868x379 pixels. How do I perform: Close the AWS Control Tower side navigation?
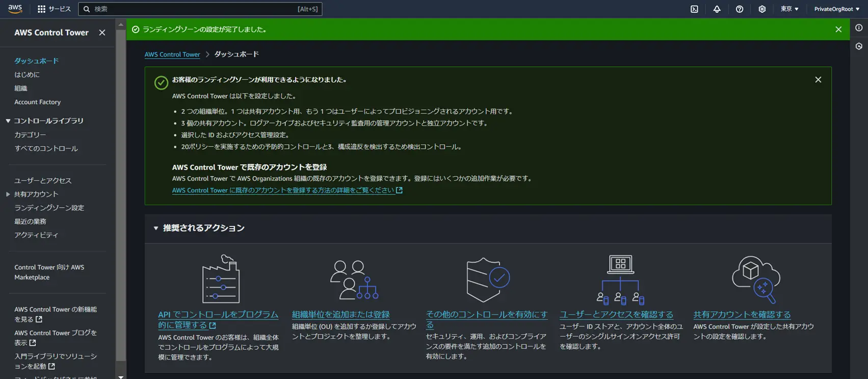click(102, 33)
